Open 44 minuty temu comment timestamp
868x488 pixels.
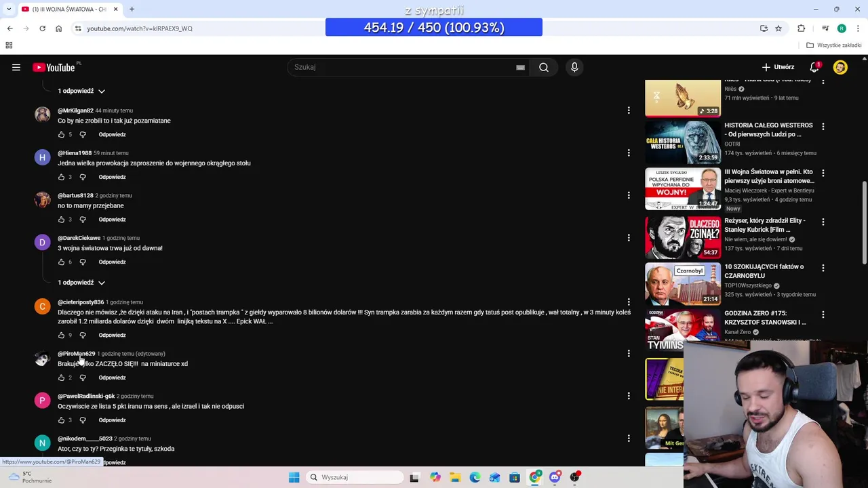[114, 110]
